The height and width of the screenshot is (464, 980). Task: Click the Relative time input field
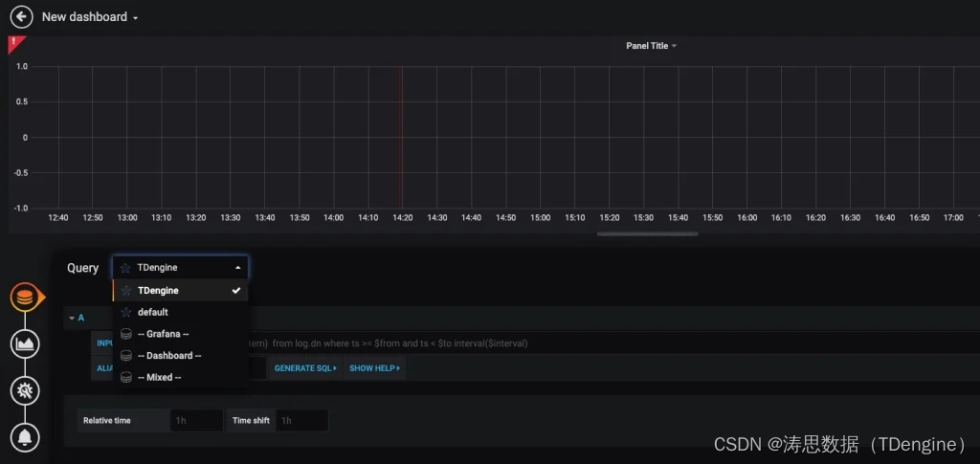click(x=196, y=420)
